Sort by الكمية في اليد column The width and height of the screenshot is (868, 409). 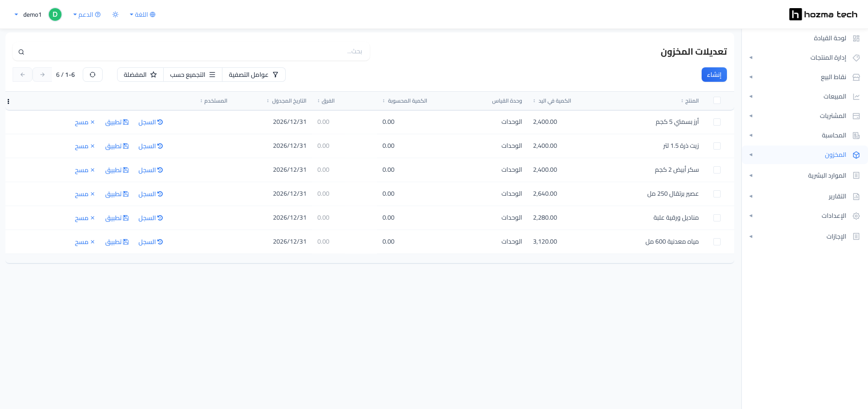[552, 101]
